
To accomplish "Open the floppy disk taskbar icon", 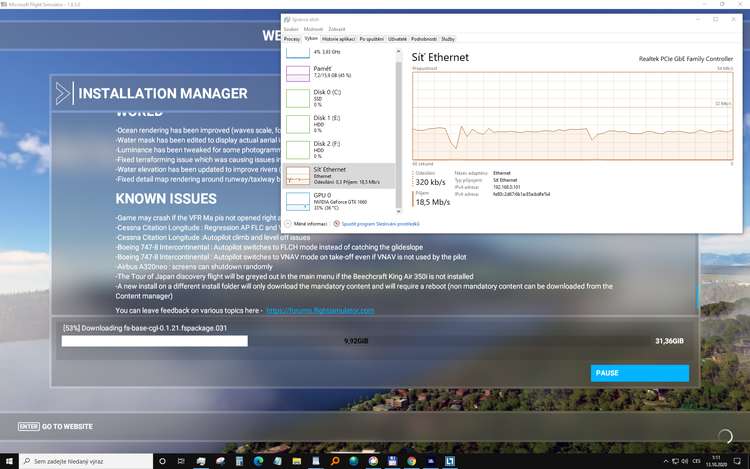I will pyautogui.click(x=392, y=461).
